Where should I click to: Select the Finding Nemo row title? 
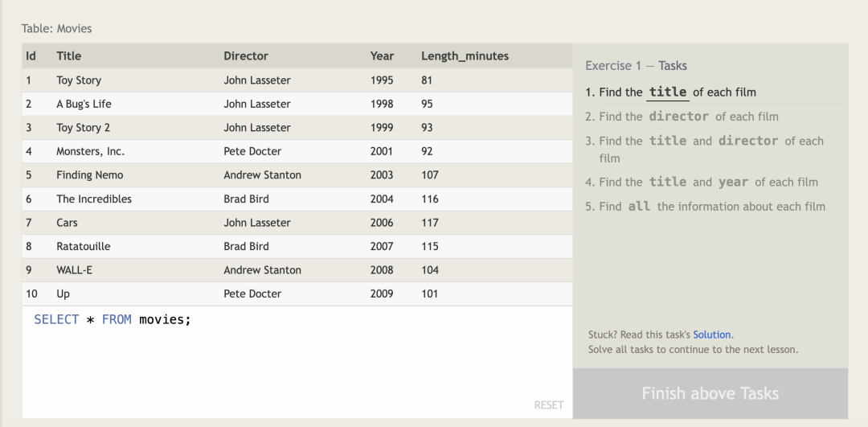coord(90,175)
